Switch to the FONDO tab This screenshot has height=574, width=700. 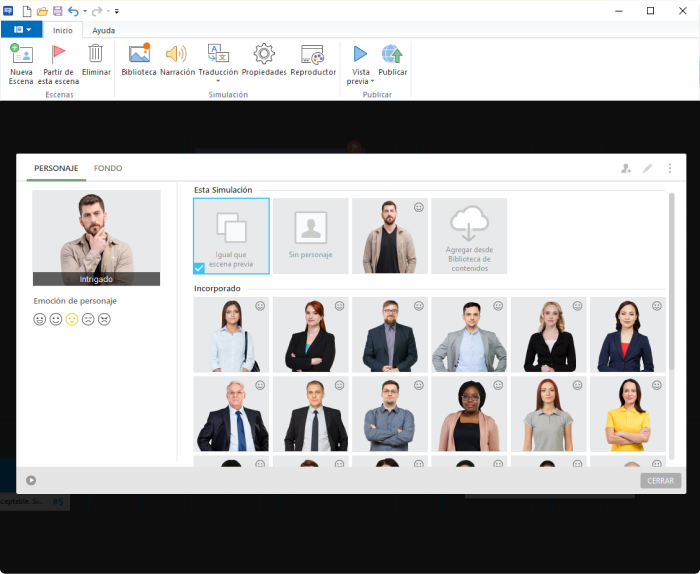108,168
